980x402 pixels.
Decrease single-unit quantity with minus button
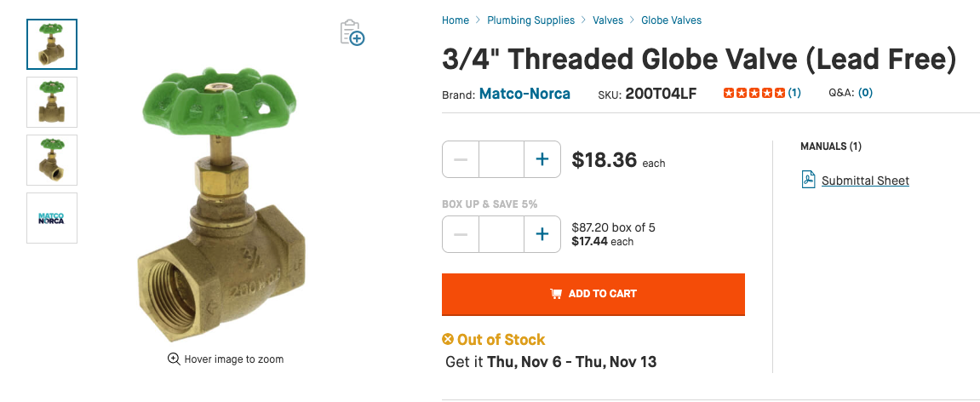click(x=461, y=159)
